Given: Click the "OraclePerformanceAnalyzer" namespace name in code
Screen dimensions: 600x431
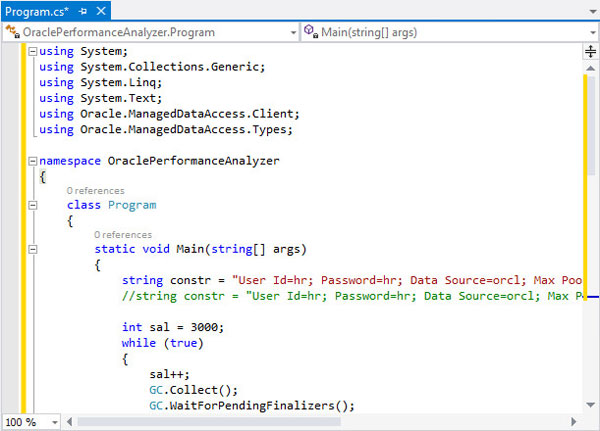Looking at the screenshot, I should click(x=193, y=161).
